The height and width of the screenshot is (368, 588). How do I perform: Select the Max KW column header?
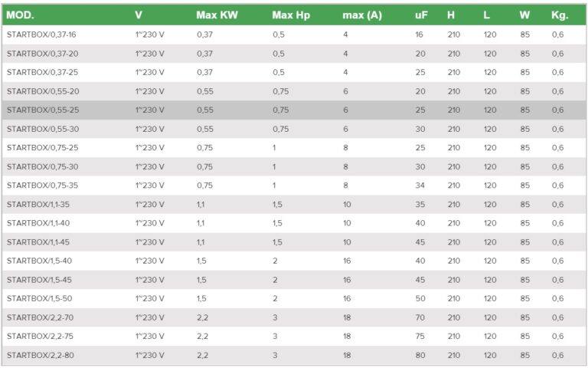(217, 15)
